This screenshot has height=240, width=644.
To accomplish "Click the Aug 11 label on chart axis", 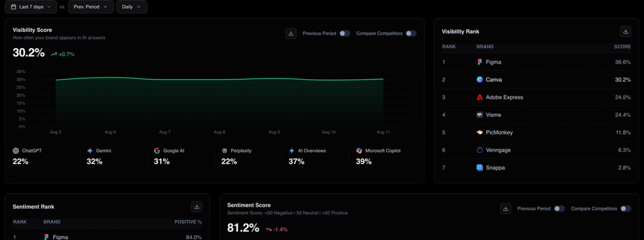I will pos(383,132).
